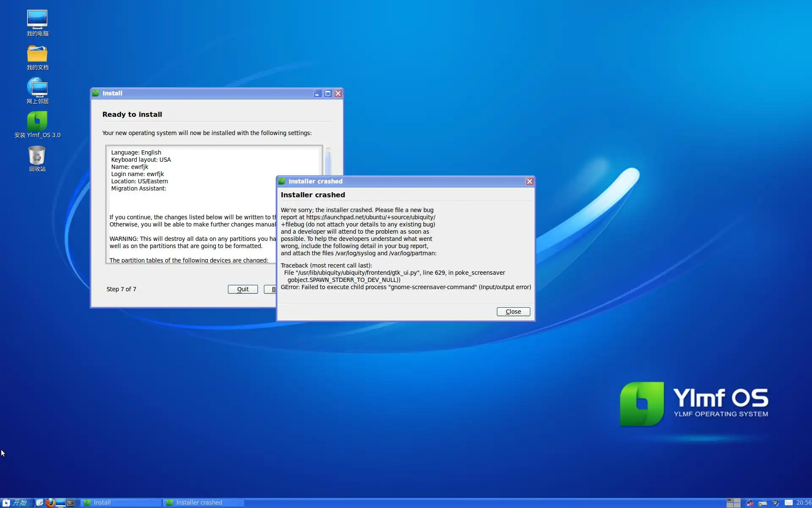Open the 开始 start menu
The image size is (812, 508).
[17, 502]
